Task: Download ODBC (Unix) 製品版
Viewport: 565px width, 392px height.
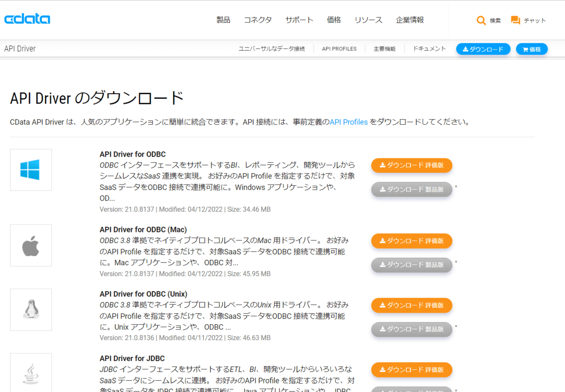Action: tap(412, 329)
